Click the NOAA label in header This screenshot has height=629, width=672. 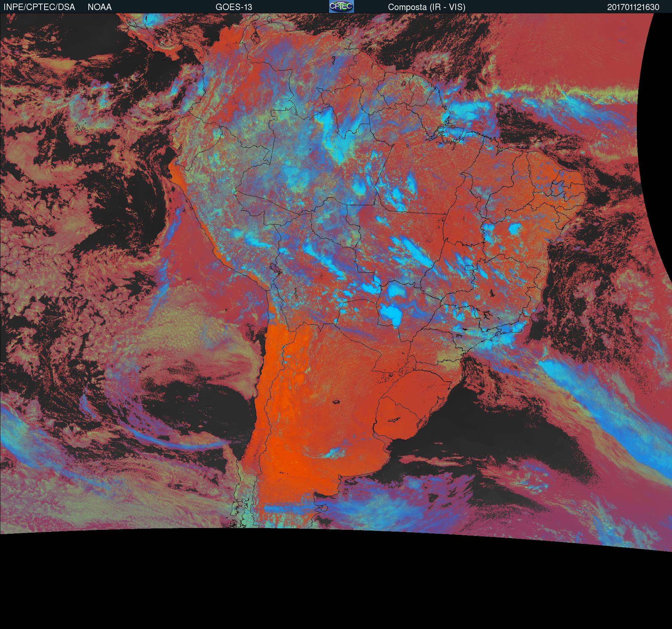point(100,7)
